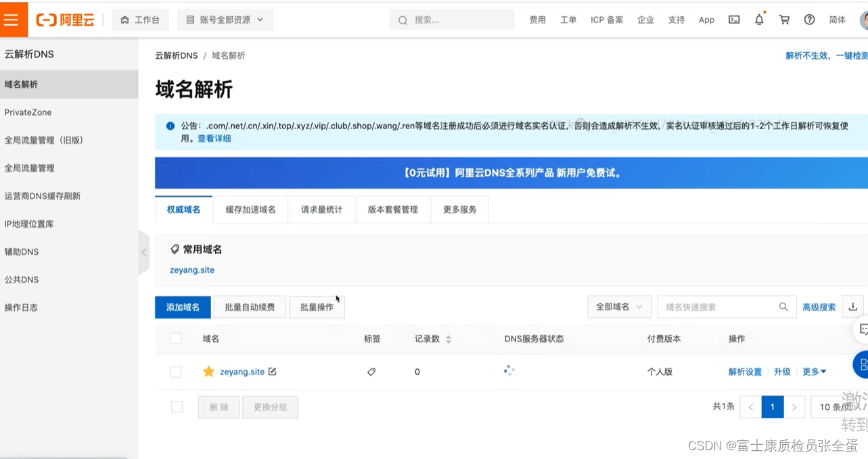Toggle the star on zeyang.site
Image resolution: width=868 pixels, height=459 pixels.
(208, 372)
